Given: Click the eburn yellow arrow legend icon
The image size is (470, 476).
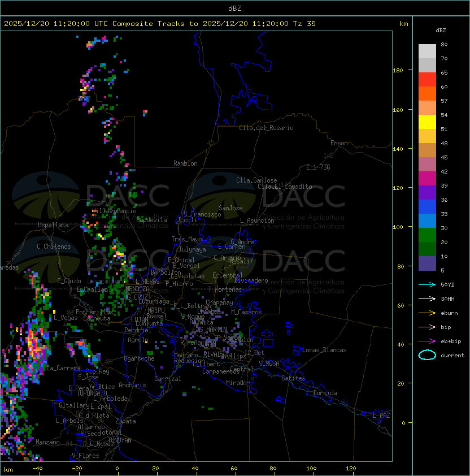Looking at the screenshot, I should pyautogui.click(x=427, y=313).
